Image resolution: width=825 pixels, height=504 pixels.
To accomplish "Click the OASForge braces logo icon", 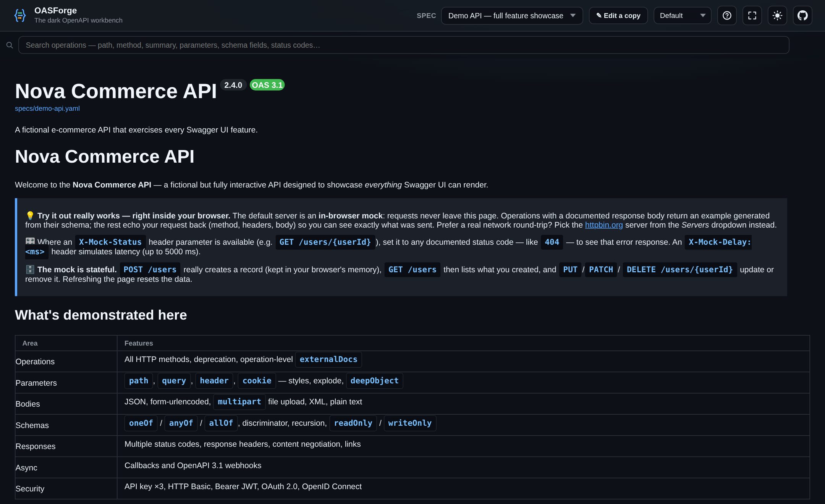I will coord(20,15).
